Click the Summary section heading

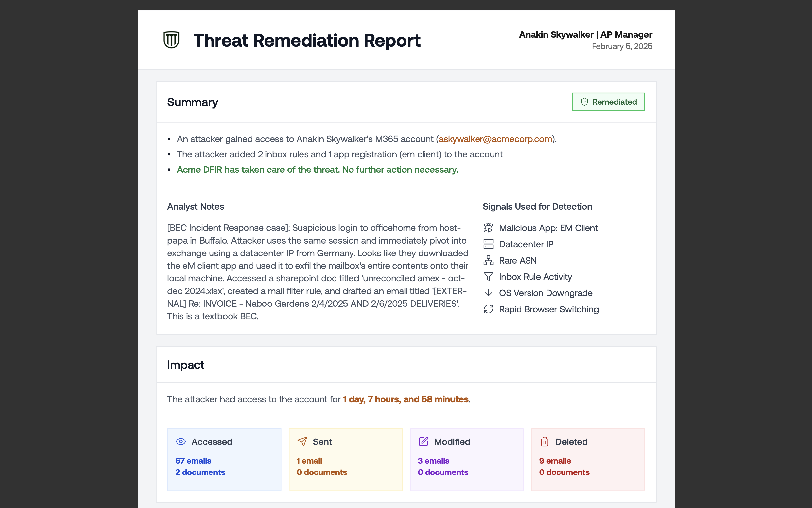pyautogui.click(x=193, y=102)
